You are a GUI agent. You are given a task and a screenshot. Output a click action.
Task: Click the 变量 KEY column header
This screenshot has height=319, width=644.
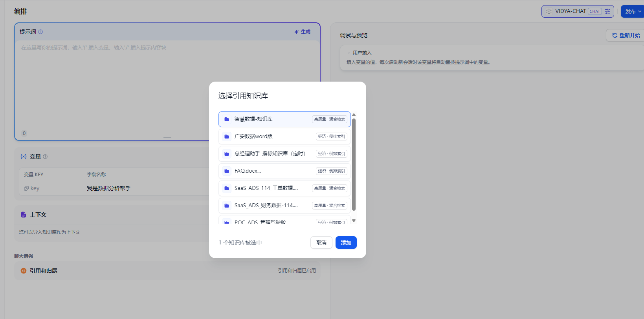coord(34,175)
